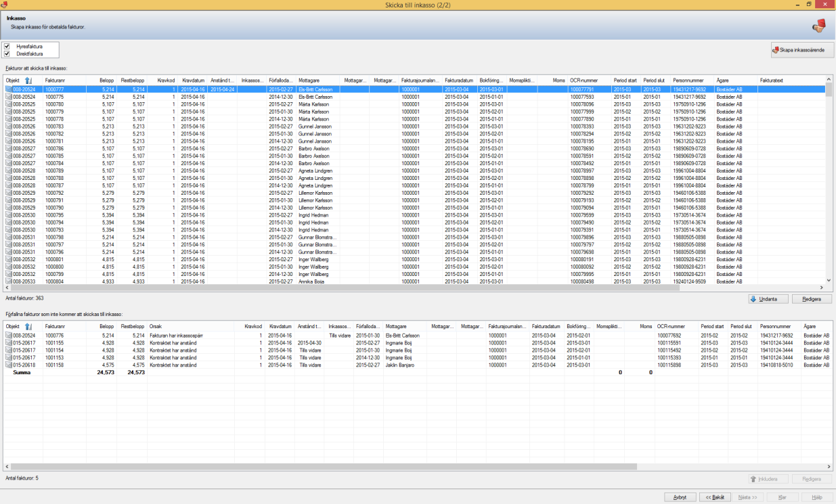Click the upper list vertical scrollbar down arrow
Viewport: 836px width, 504px height.
[x=829, y=280]
